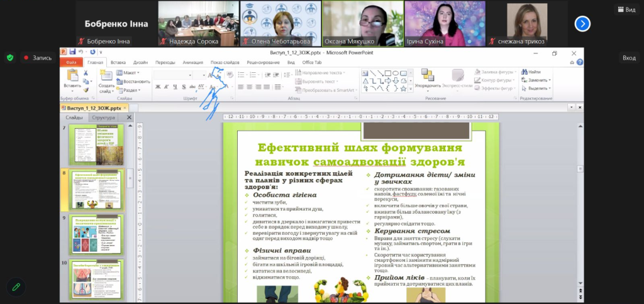Toggle italic (К) formatting

(x=166, y=87)
